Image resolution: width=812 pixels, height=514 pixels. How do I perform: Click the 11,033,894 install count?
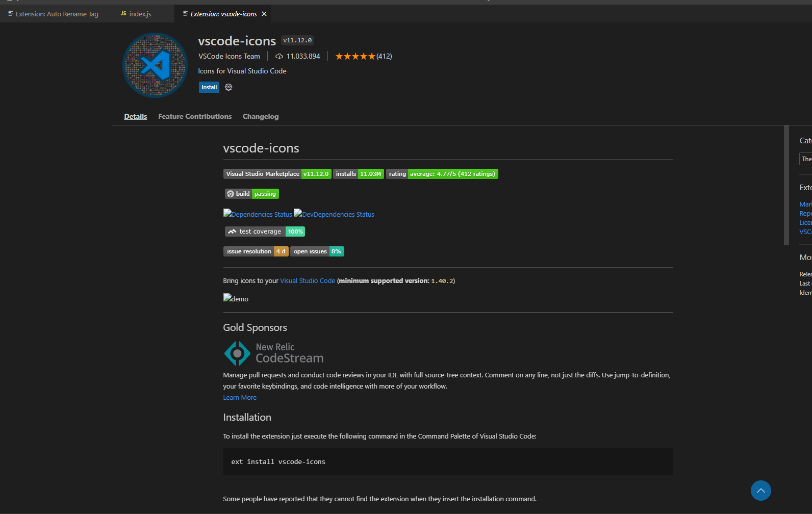tap(303, 56)
